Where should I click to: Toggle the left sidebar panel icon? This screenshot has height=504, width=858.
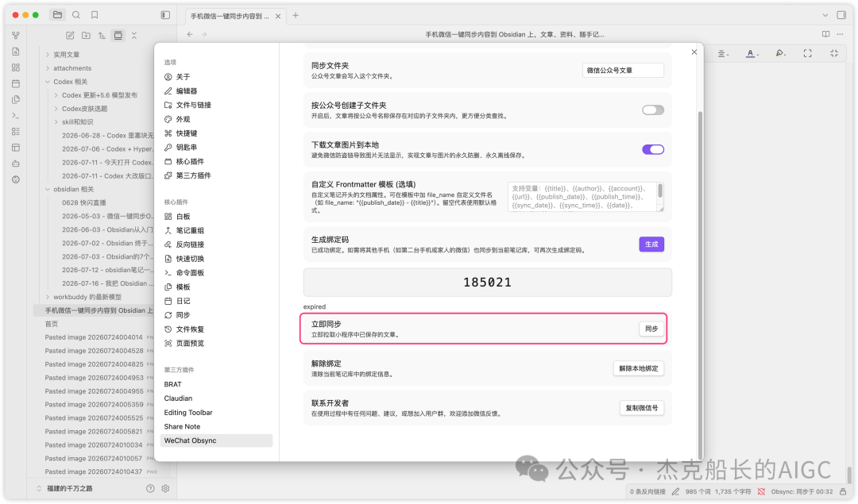(165, 15)
